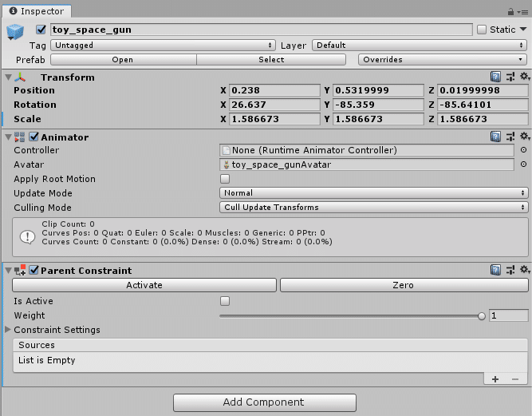Click the blue cube GameObject icon
Viewport: 532px width, 416px height.
(15, 32)
